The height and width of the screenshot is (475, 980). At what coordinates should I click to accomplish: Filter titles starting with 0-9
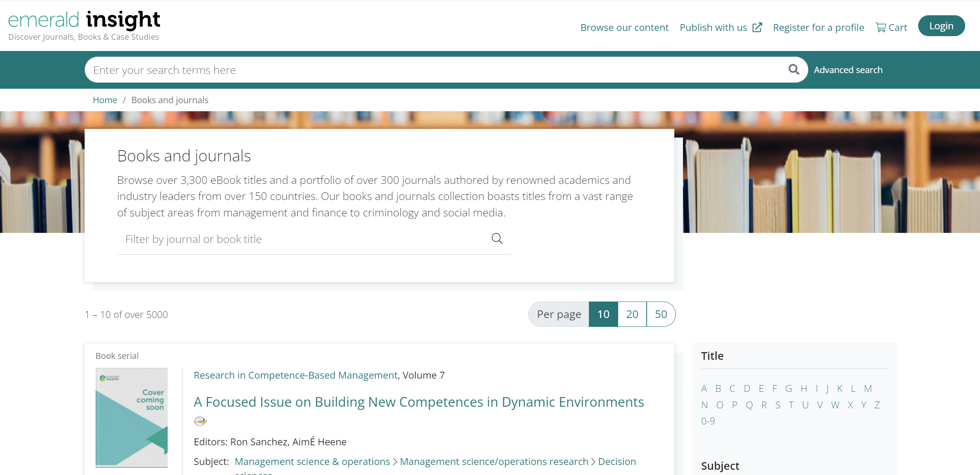click(x=708, y=421)
